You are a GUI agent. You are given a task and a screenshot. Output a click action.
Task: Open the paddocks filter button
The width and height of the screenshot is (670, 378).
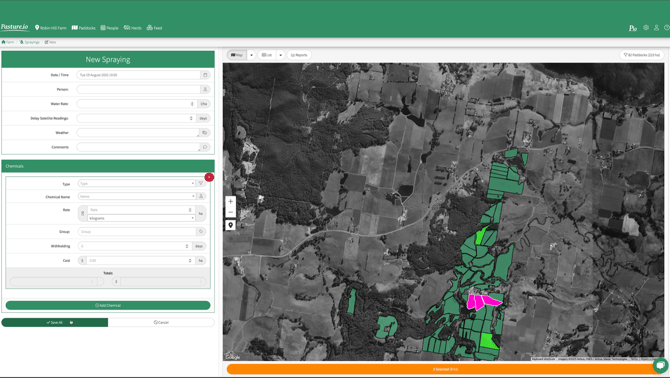(x=642, y=55)
